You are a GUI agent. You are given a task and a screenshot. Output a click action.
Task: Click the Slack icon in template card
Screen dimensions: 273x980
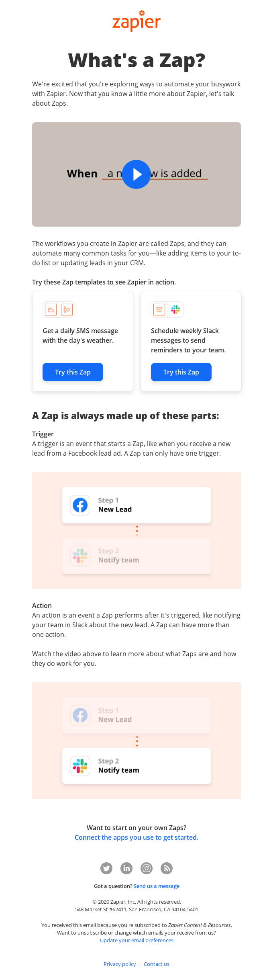pos(175,310)
